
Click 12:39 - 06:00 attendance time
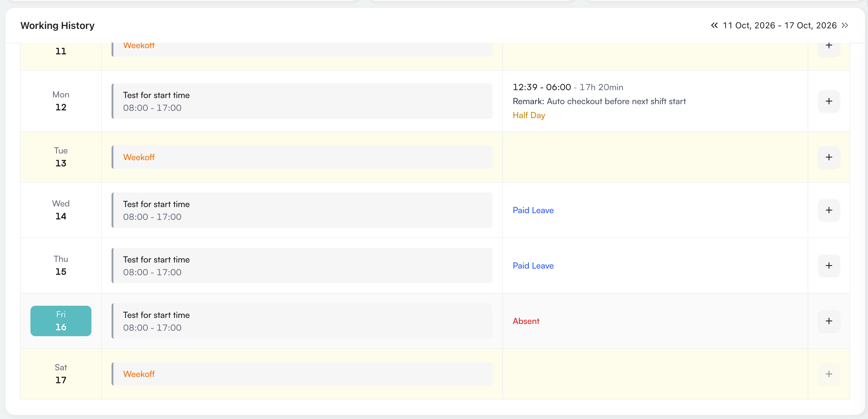[542, 87]
